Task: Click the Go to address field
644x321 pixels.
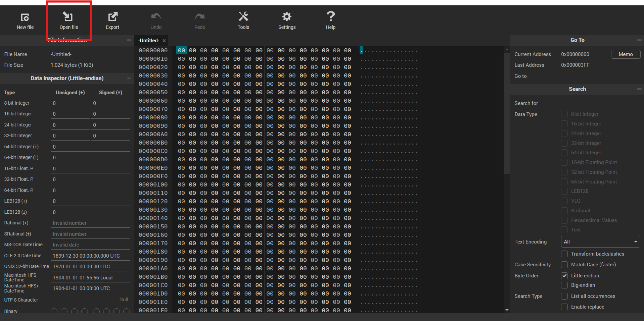Action: [600, 76]
